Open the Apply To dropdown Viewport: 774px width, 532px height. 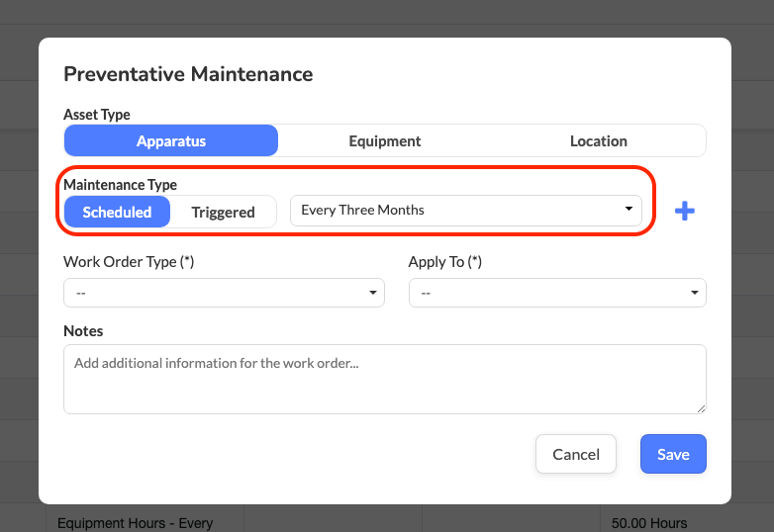click(x=556, y=293)
